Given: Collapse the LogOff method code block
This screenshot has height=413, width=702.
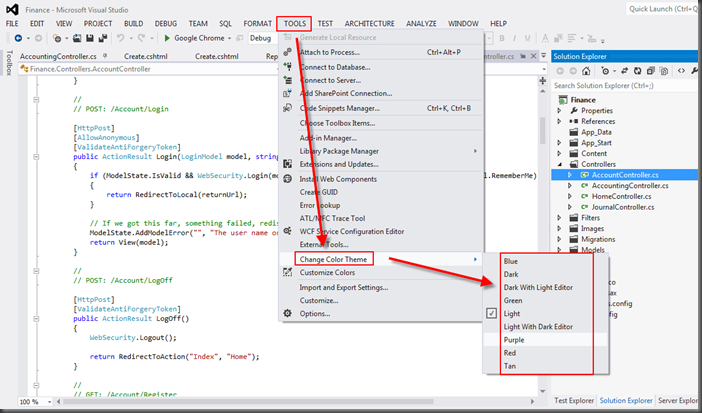Looking at the screenshot, I should click(36, 318).
